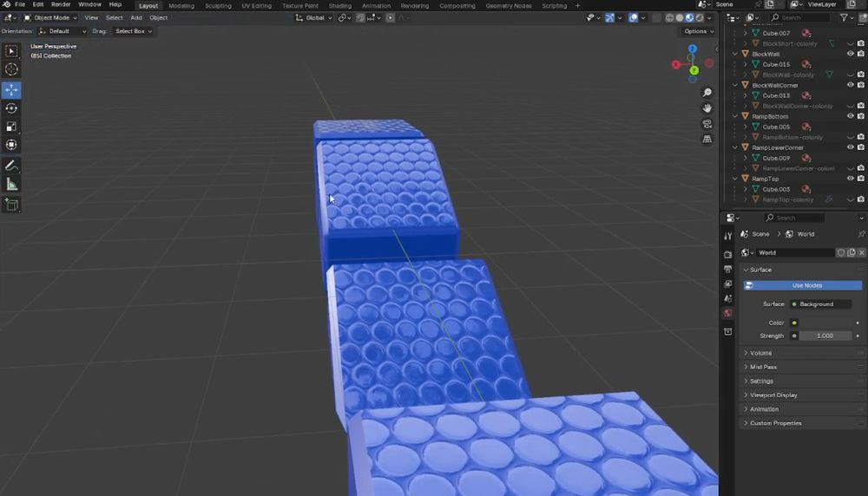
Task: Unlink the World datablock with the X icon
Action: tap(861, 252)
